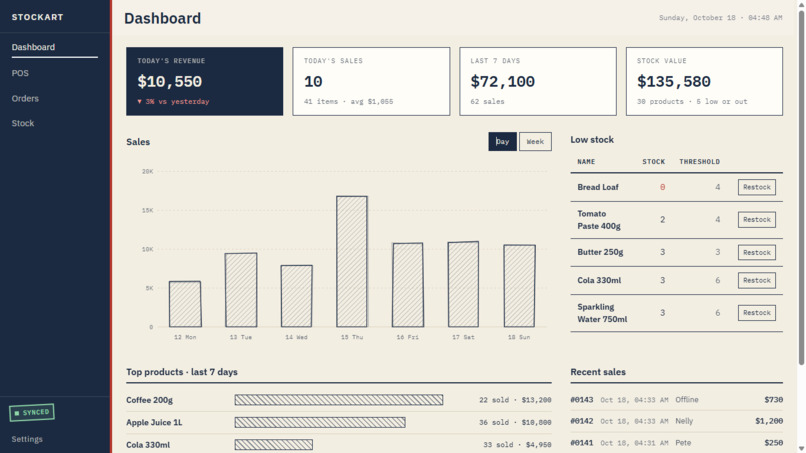Click the STOCKART logo
Image resolution: width=806 pixels, height=453 pixels.
click(38, 17)
